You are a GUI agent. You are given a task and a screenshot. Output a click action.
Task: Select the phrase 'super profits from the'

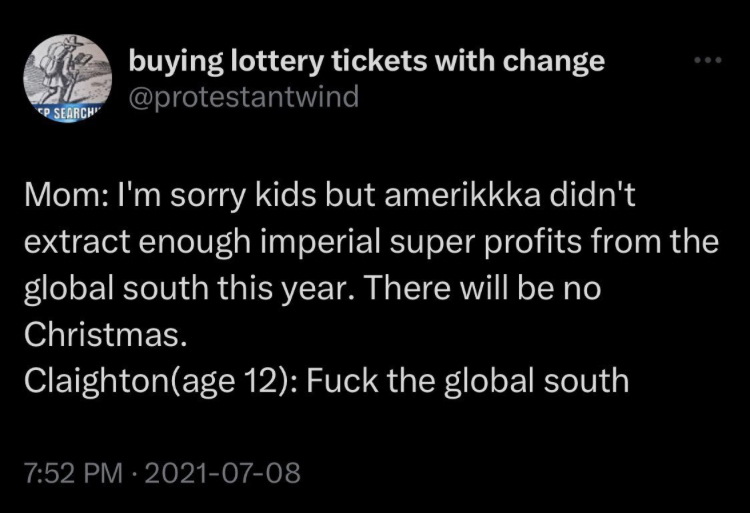554,243
